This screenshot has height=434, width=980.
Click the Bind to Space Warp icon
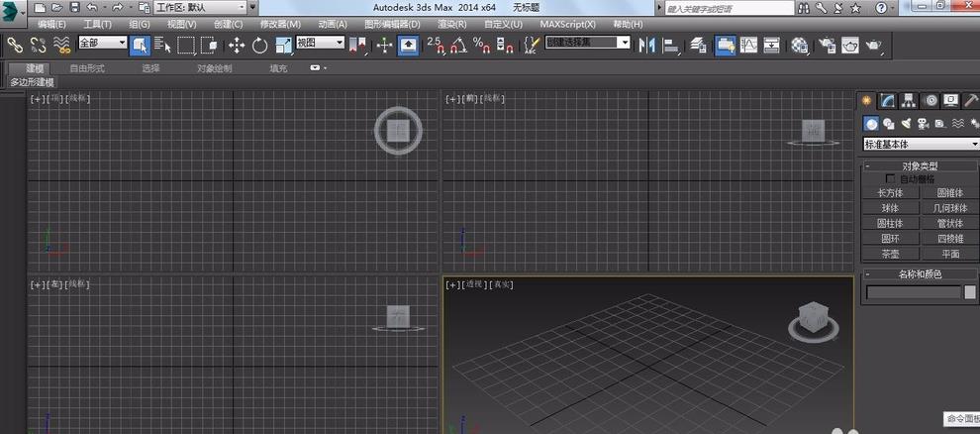click(61, 45)
